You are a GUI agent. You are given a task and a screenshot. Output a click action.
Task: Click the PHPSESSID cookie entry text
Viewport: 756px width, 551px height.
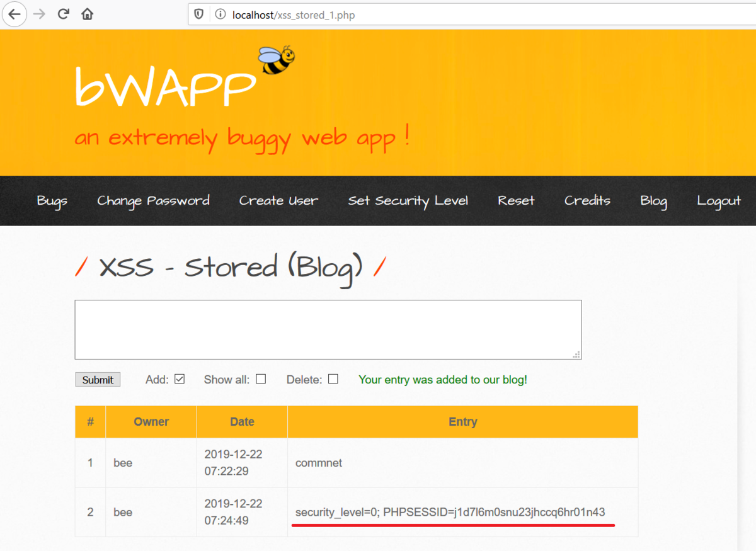(x=450, y=513)
